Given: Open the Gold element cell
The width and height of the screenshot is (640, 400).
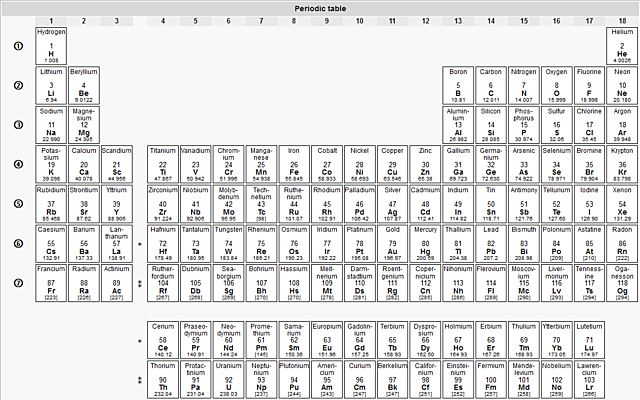Looking at the screenshot, I should tap(392, 243).
